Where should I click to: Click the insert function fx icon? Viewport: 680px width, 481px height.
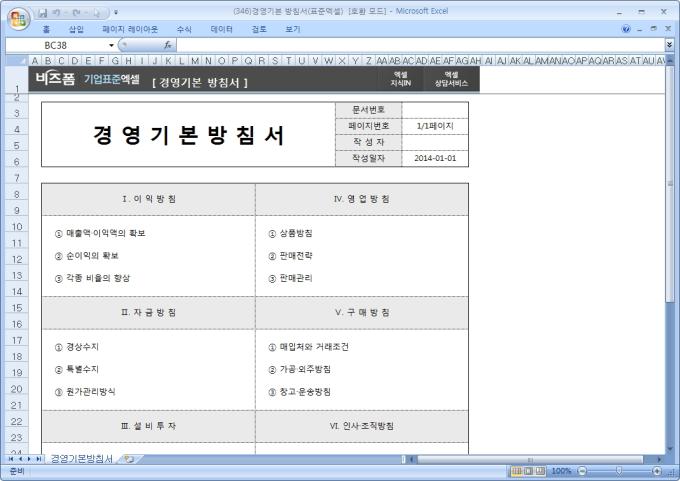tap(168, 45)
